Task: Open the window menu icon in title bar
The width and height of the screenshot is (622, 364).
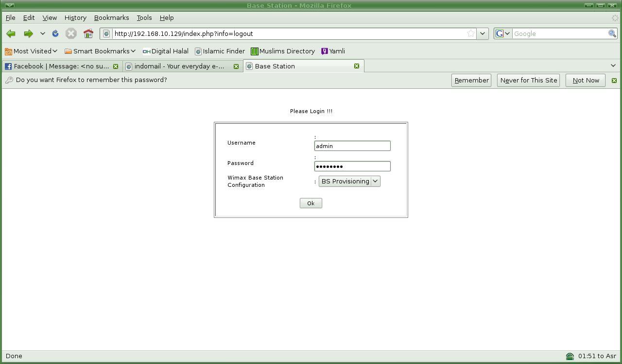Action: coord(9,5)
